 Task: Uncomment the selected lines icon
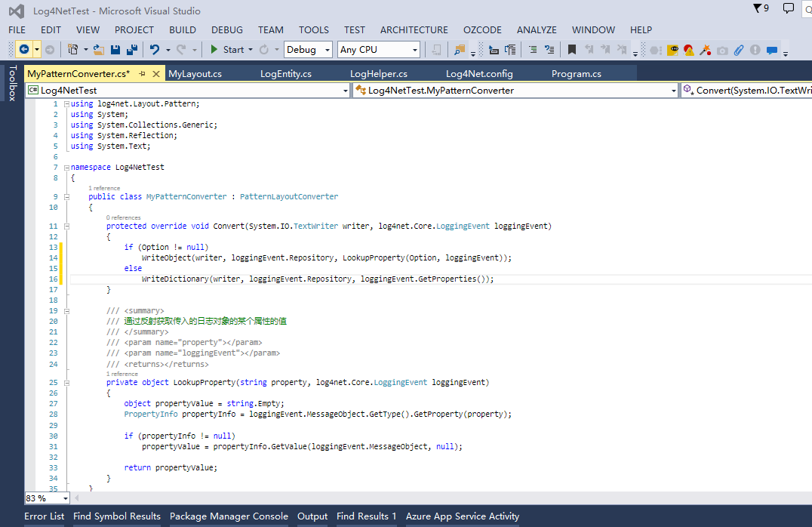[549, 50]
